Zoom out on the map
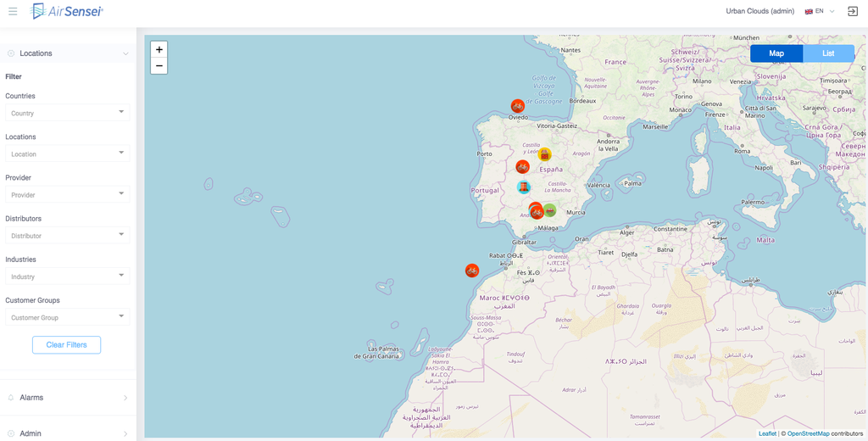Viewport: 868px width, 441px height. coord(159,66)
